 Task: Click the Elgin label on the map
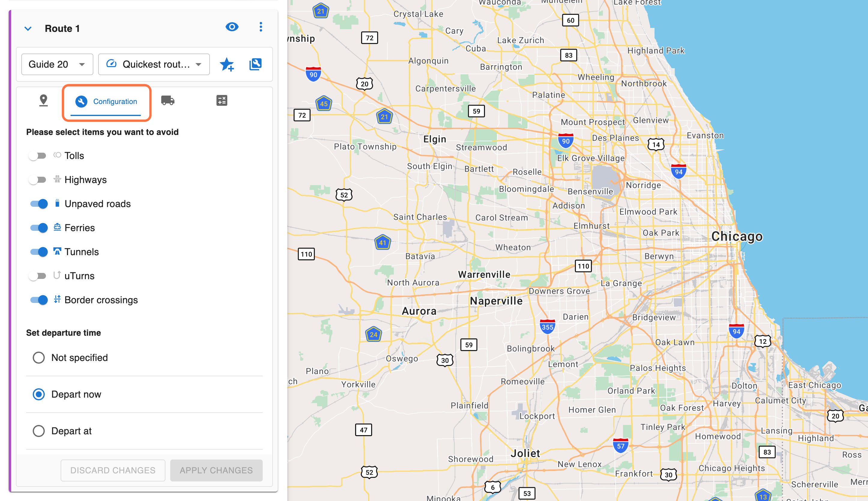[434, 139]
